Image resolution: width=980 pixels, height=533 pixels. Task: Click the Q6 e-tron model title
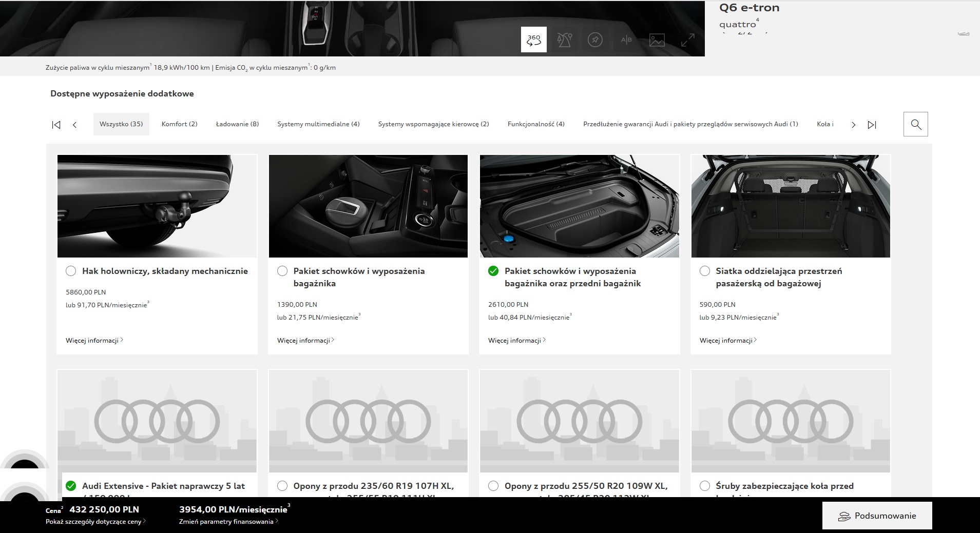click(x=750, y=8)
